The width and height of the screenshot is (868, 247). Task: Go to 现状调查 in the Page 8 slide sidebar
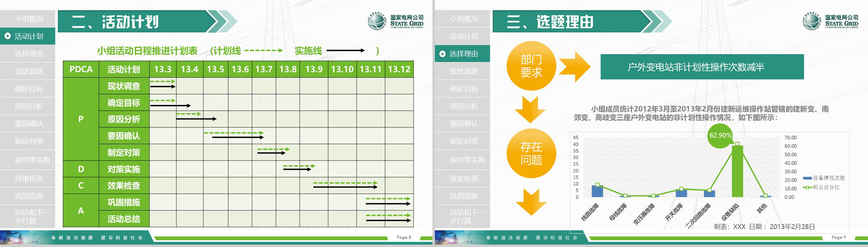click(x=29, y=71)
